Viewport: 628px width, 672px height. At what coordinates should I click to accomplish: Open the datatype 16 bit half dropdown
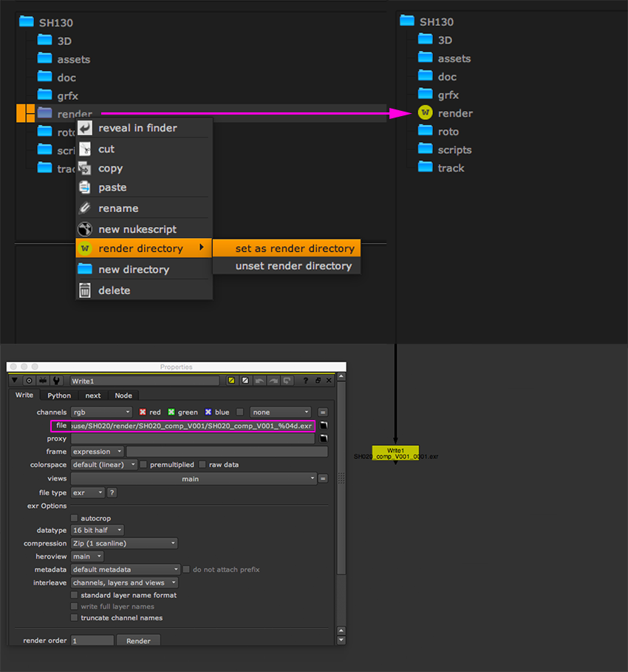click(x=98, y=530)
